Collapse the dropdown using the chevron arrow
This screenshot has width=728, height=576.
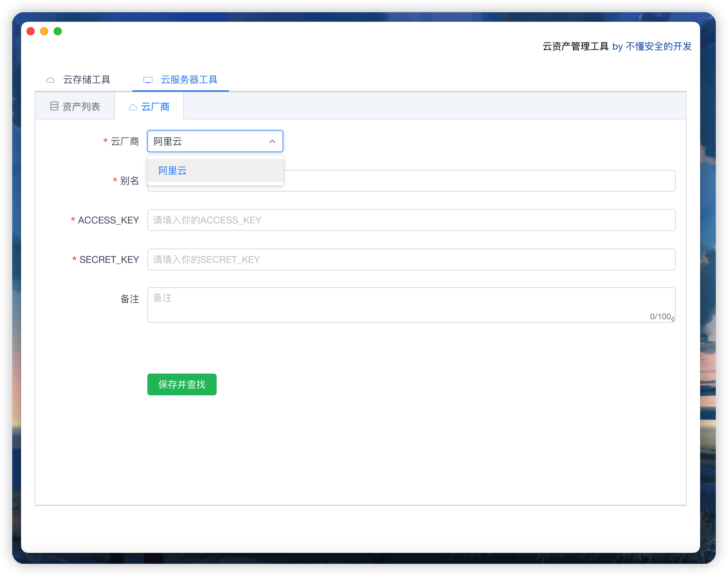(271, 142)
